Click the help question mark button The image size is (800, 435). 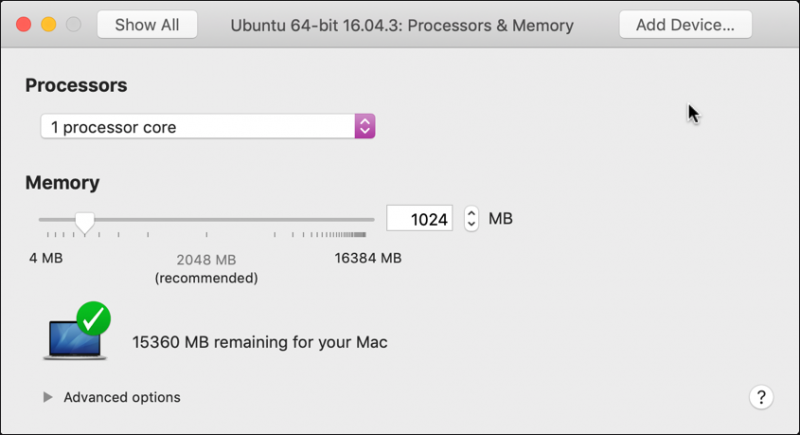click(x=760, y=397)
